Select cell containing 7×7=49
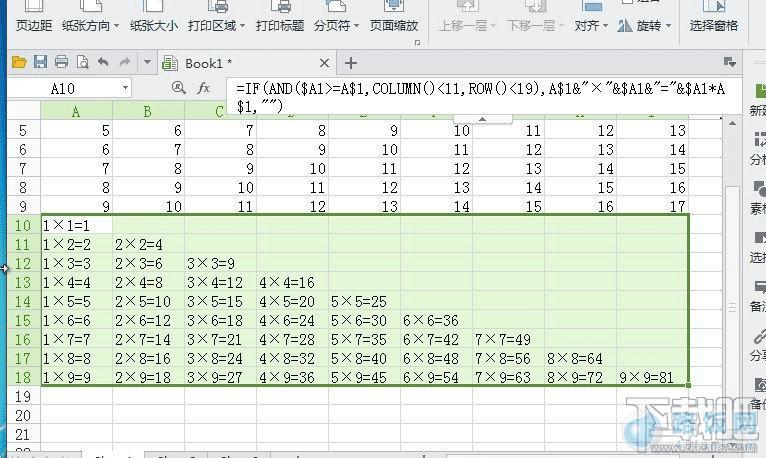This screenshot has width=766, height=458. pos(509,339)
